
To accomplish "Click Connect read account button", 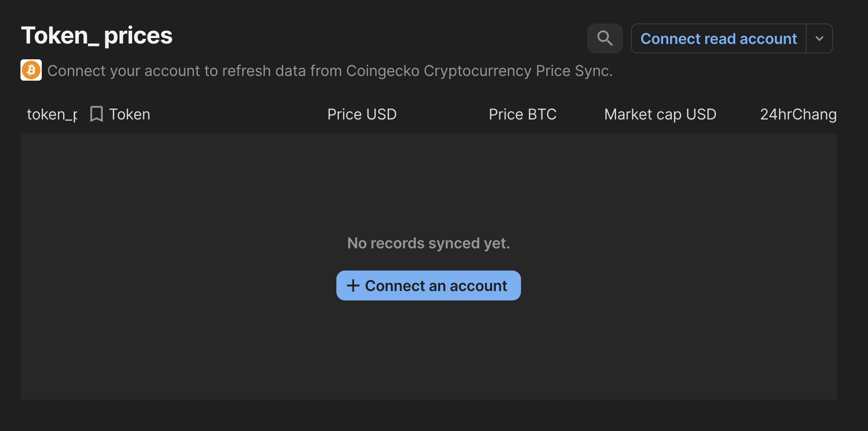I will click(x=719, y=38).
